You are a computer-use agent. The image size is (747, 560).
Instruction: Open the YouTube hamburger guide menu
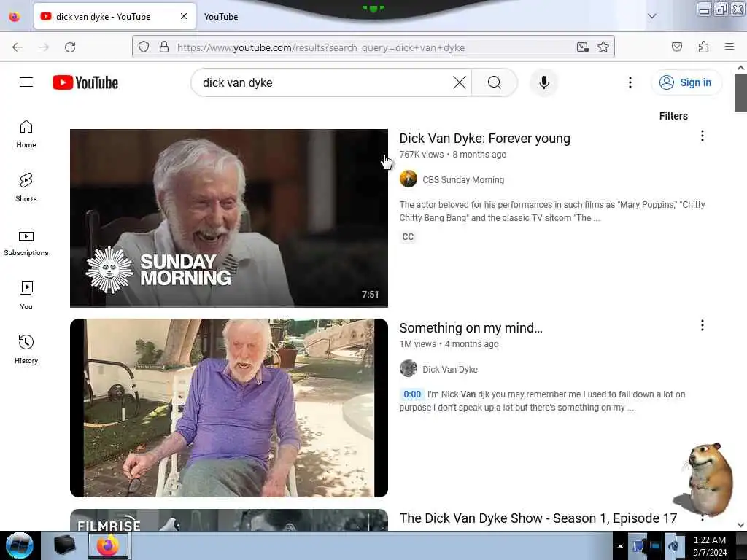click(x=26, y=82)
